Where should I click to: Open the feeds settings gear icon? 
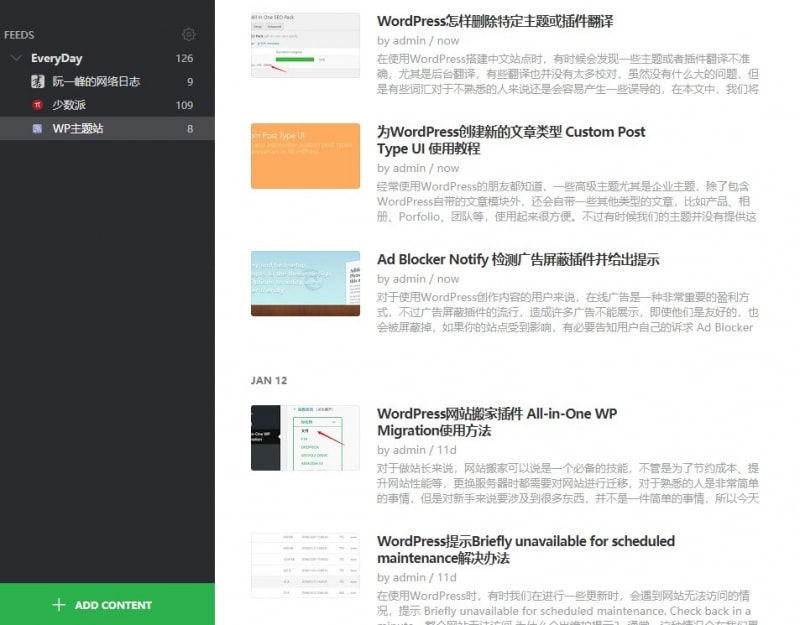(189, 35)
